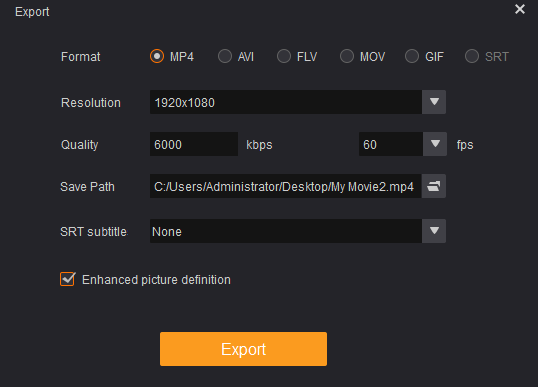This screenshot has width=538, height=387.
Task: Click the folder browse icon next to Save Path
Action: (434, 186)
